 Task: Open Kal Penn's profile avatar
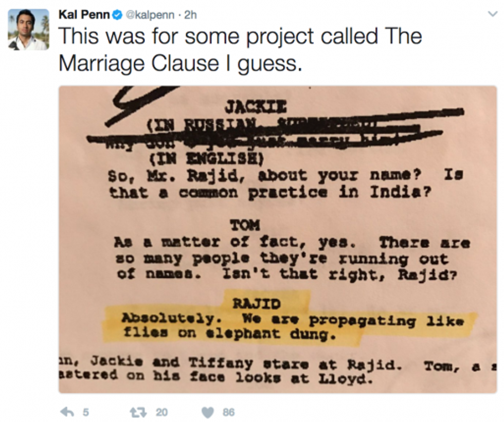29,29
